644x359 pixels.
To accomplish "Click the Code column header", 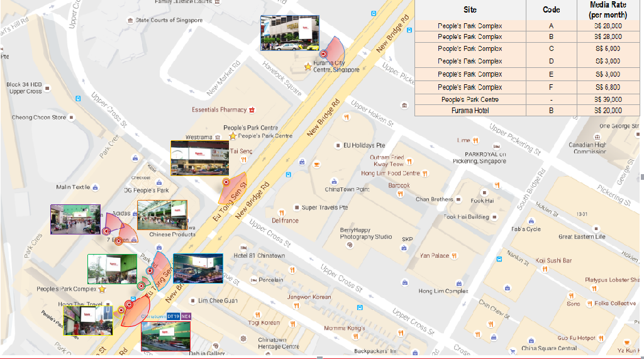I will coord(551,10).
